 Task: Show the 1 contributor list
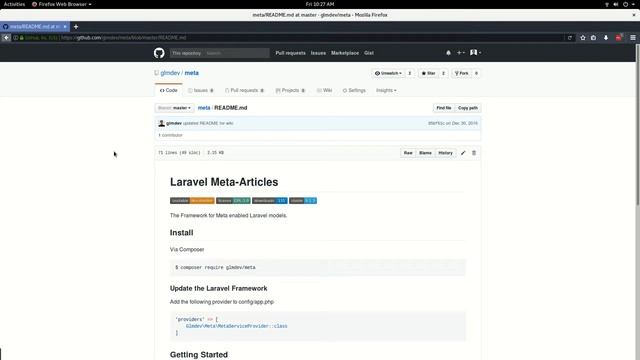pyautogui.click(x=170, y=135)
